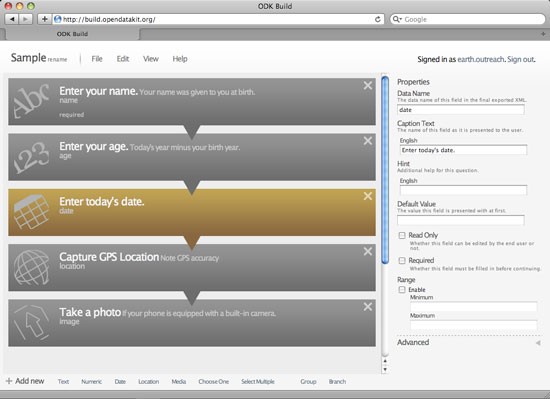Select the globe GPS location icon
This screenshot has width=550, height=399.
click(31, 267)
